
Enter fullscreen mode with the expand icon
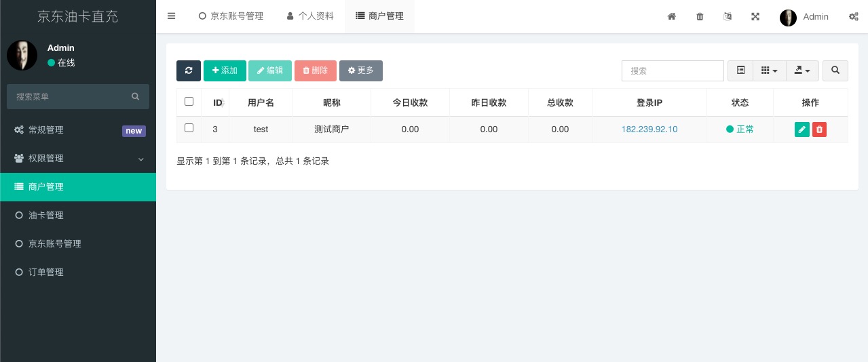coord(755,16)
